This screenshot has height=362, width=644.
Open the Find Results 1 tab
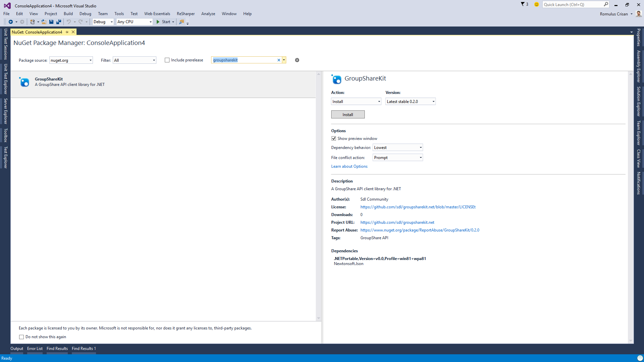click(x=84, y=349)
